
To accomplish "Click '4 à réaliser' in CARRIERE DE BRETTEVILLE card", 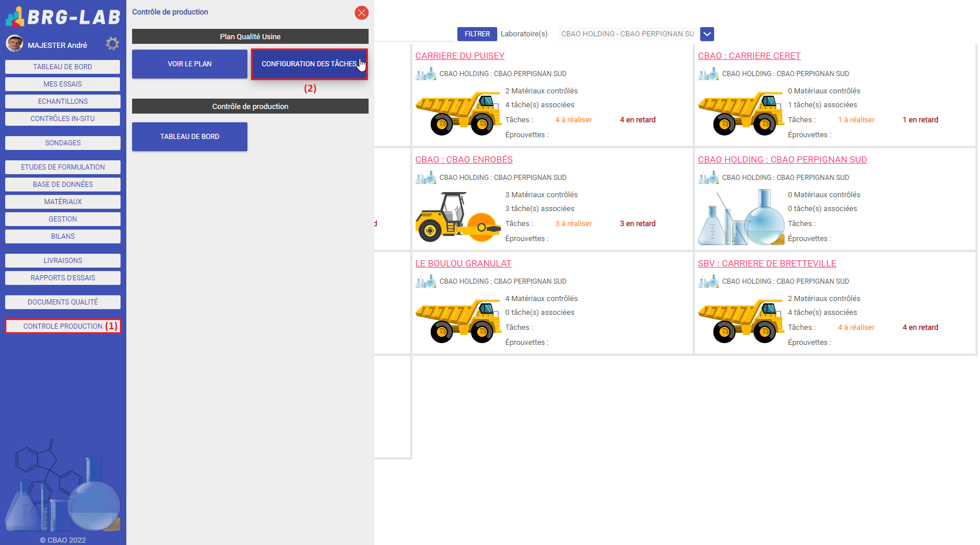I will pos(856,328).
